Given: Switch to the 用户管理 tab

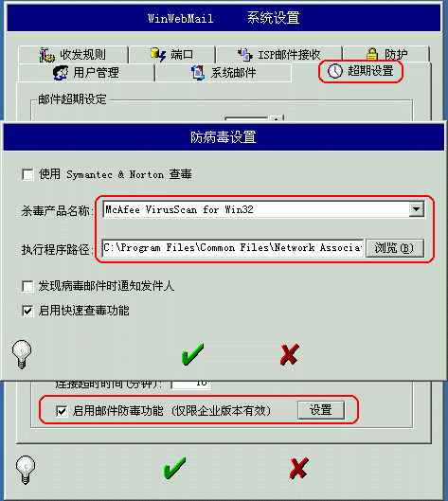Looking at the screenshot, I should point(86,73).
